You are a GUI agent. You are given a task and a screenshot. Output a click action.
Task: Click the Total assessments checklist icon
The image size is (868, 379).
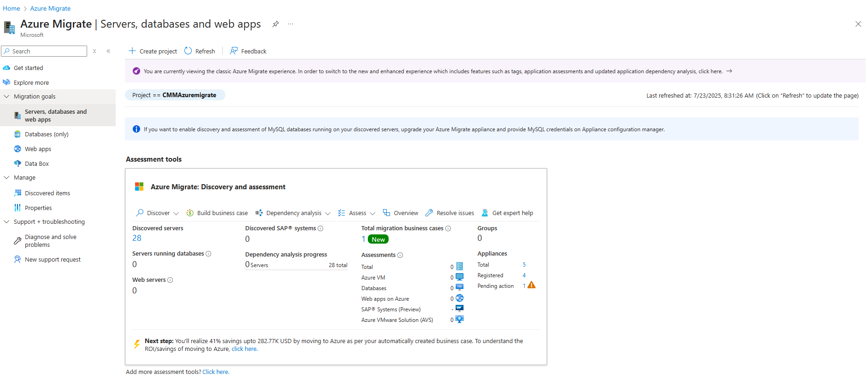(460, 266)
